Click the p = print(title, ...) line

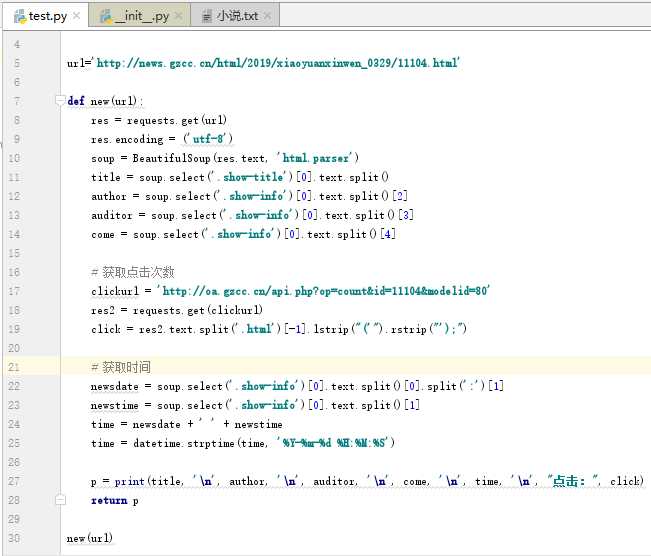pos(367,481)
